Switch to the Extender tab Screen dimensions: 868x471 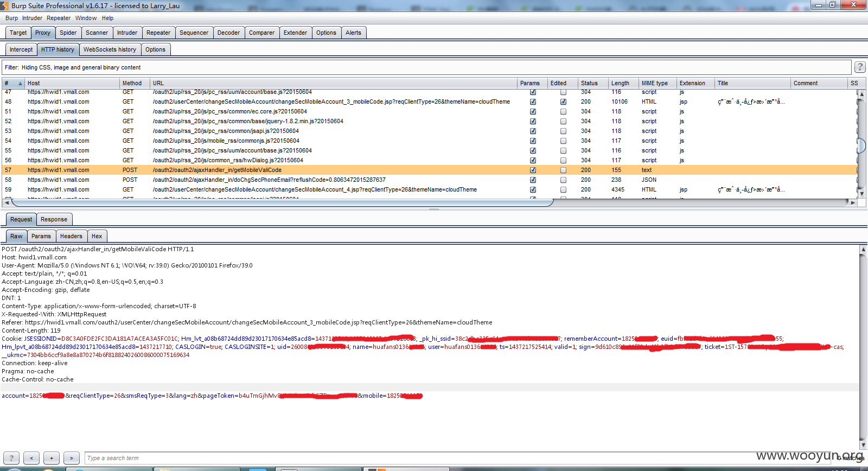(x=295, y=33)
